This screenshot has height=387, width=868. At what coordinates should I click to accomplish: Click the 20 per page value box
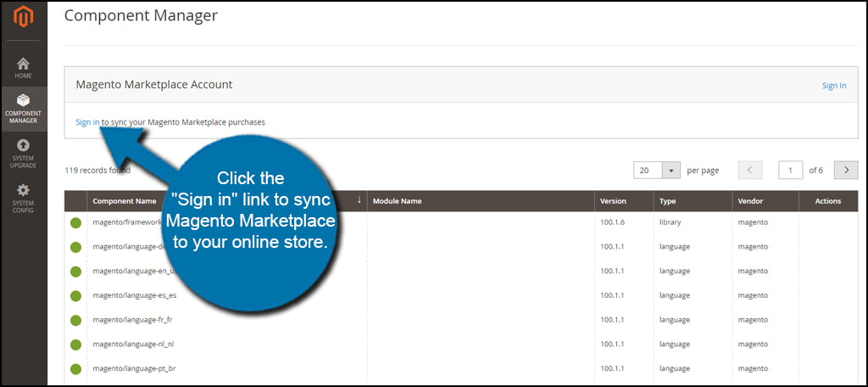point(648,171)
